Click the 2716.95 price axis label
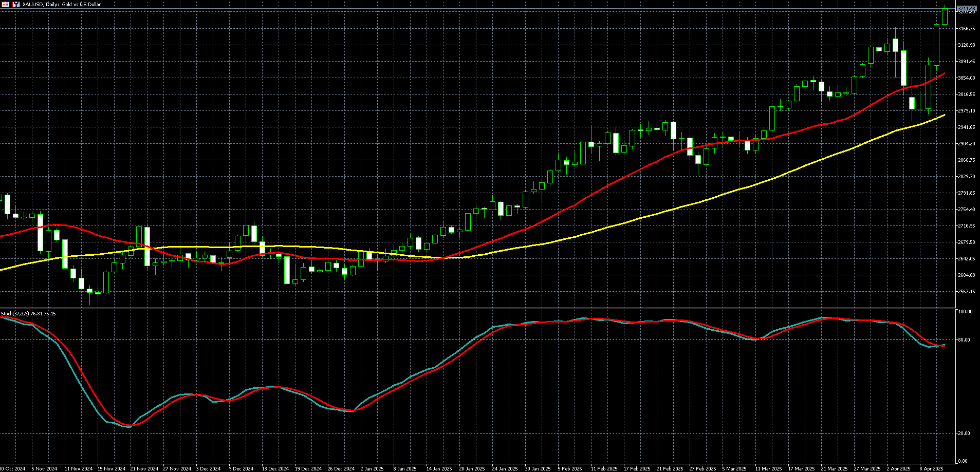 coord(967,226)
